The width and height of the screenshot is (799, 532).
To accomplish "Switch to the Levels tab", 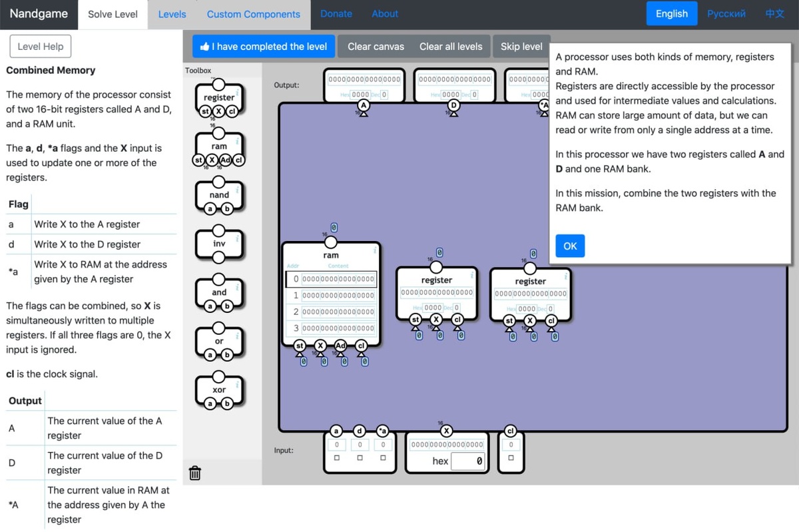I will tap(172, 14).
